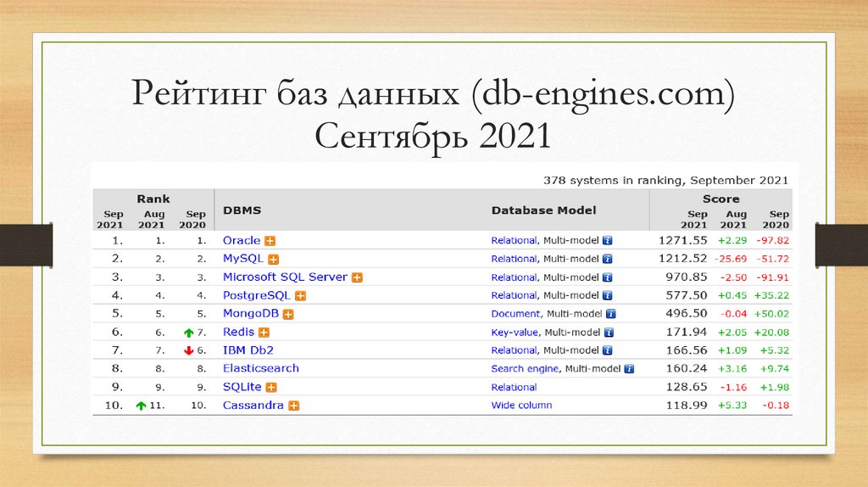The image size is (868, 487).
Task: Click the score value 577.50
Action: pos(687,295)
